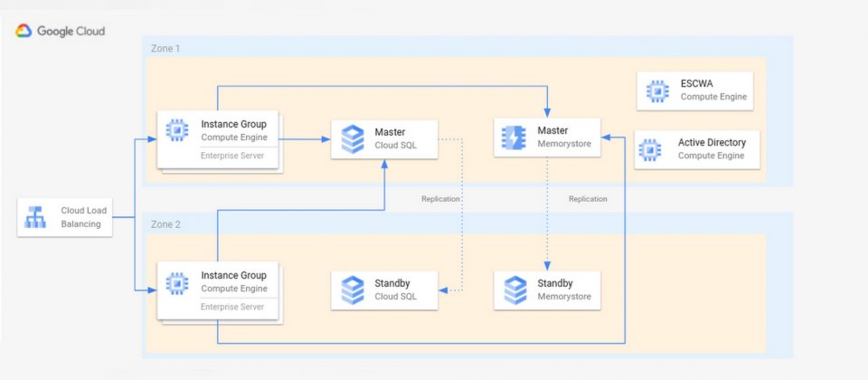The width and height of the screenshot is (868, 380).
Task: Select "Master" title of Cloud SQL box
Action: pyautogui.click(x=390, y=132)
